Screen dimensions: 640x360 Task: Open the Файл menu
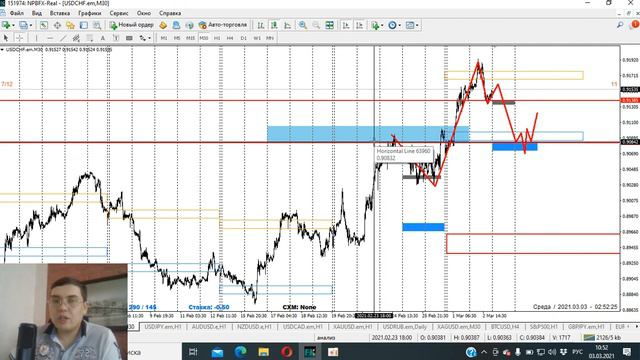point(17,13)
